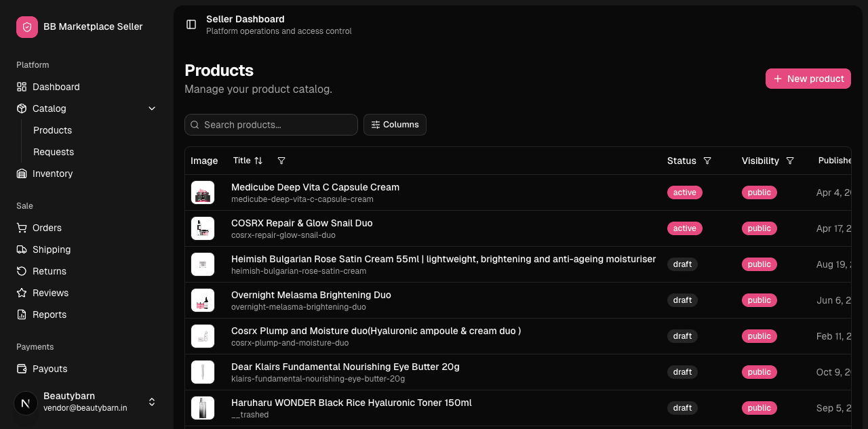Click the Returns arrow icon
The image size is (868, 429).
point(22,271)
